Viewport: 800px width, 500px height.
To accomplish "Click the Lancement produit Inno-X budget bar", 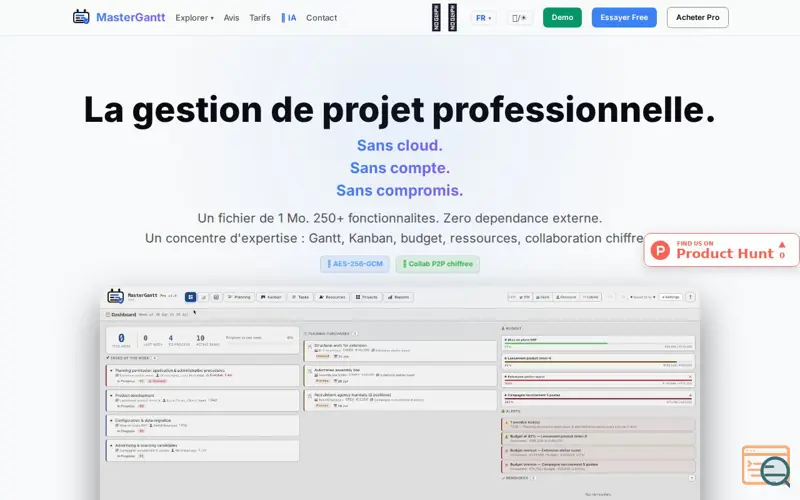I will tap(598, 361).
